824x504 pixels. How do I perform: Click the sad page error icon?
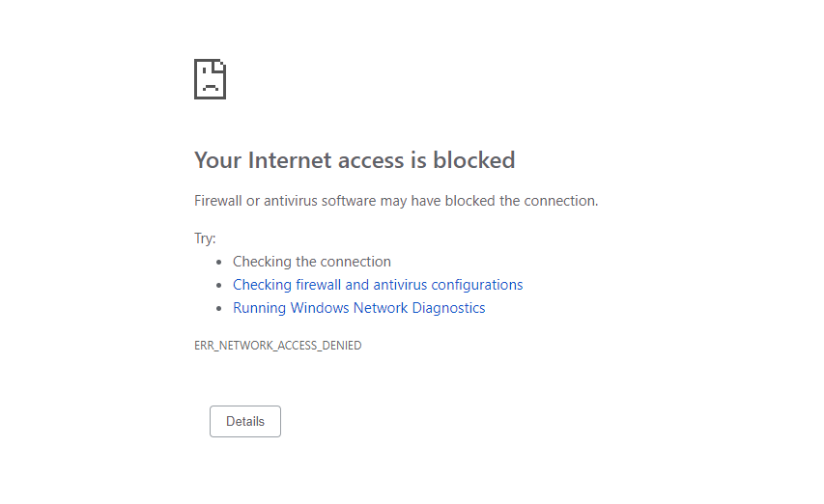(211, 79)
